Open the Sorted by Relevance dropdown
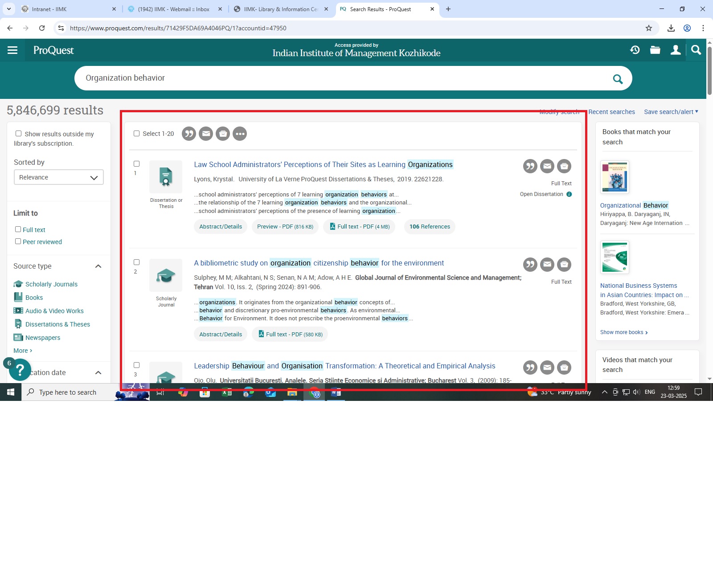Viewport: 713px width, 588px height. click(x=58, y=177)
